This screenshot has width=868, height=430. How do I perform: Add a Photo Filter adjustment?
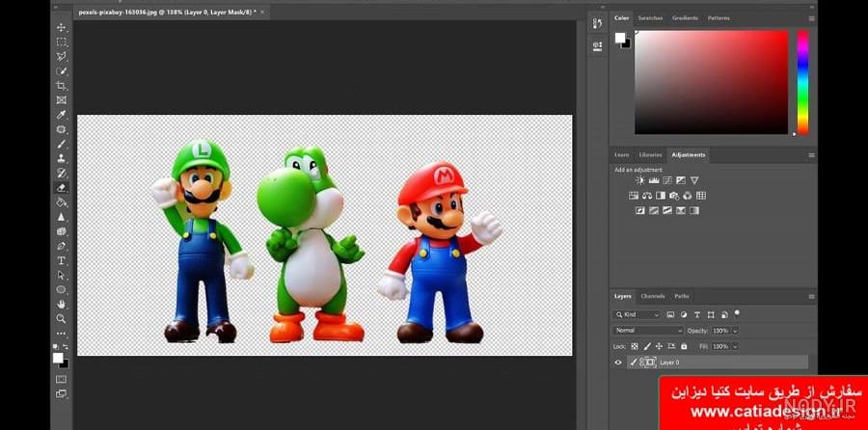674,196
